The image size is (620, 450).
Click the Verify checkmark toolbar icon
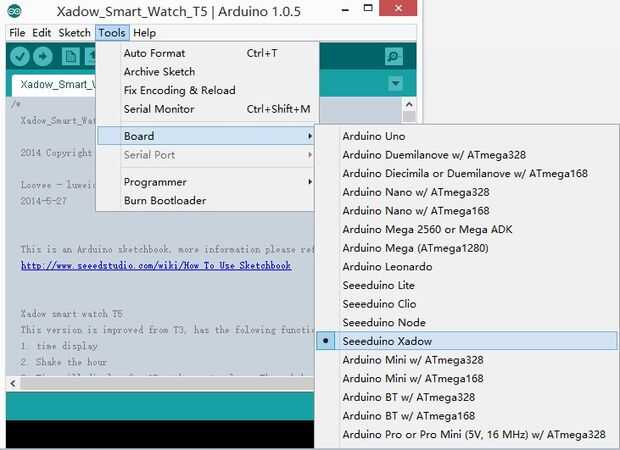coord(20,57)
